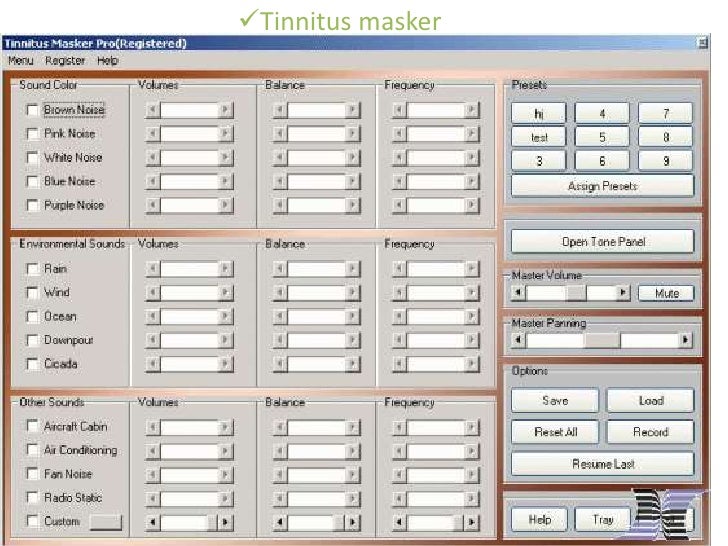Open the Register menu
Viewport: 728px width, 546px height.
point(65,61)
